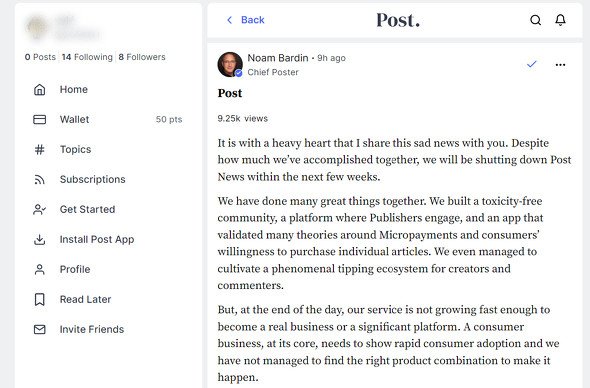Toggle the following checkmark on Noam Bardin
Viewport: 590px width, 388px height.
(532, 64)
